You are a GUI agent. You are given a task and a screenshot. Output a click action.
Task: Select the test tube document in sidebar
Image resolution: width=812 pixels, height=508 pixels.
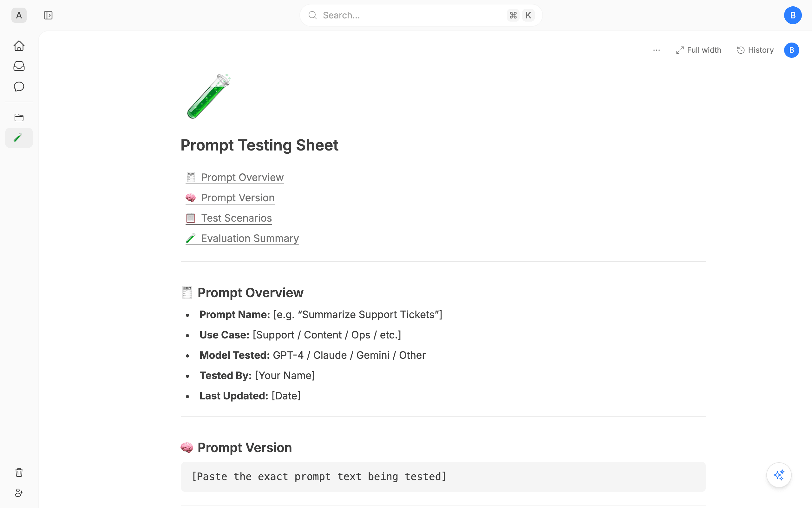[x=19, y=138]
